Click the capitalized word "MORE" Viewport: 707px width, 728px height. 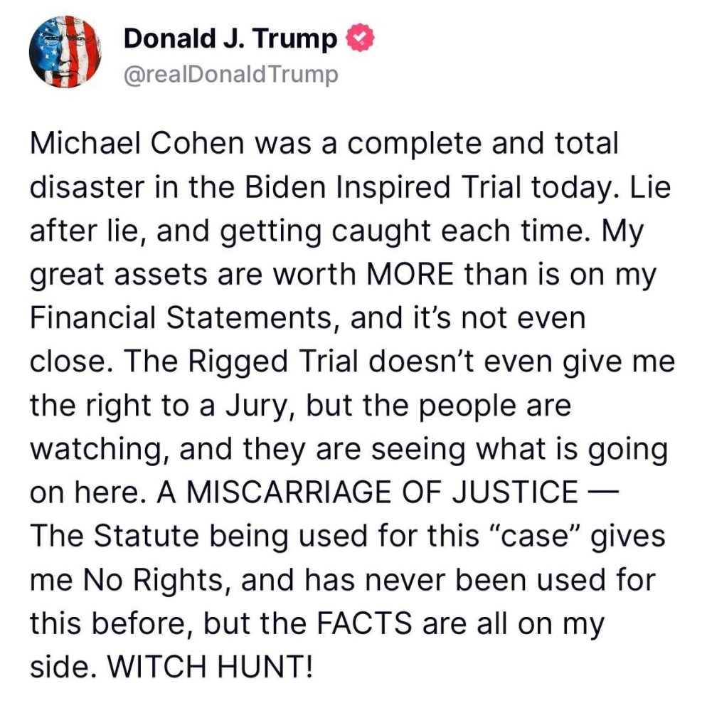[x=412, y=274]
